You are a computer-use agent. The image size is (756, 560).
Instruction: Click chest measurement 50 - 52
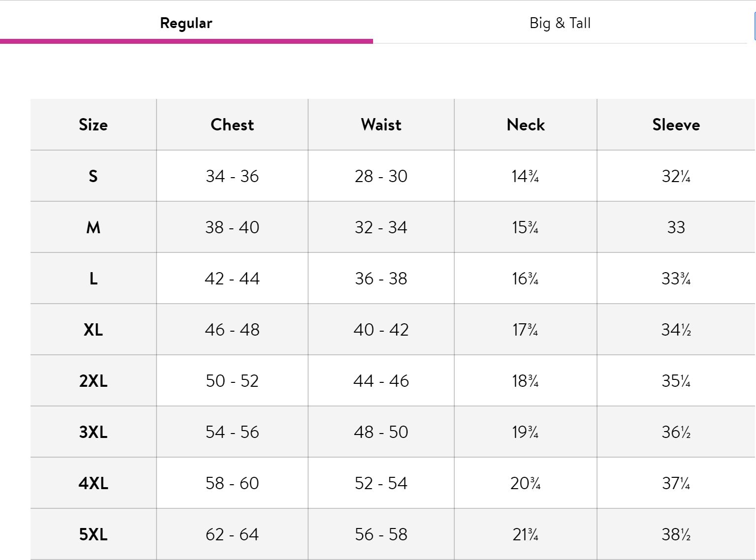tap(232, 381)
